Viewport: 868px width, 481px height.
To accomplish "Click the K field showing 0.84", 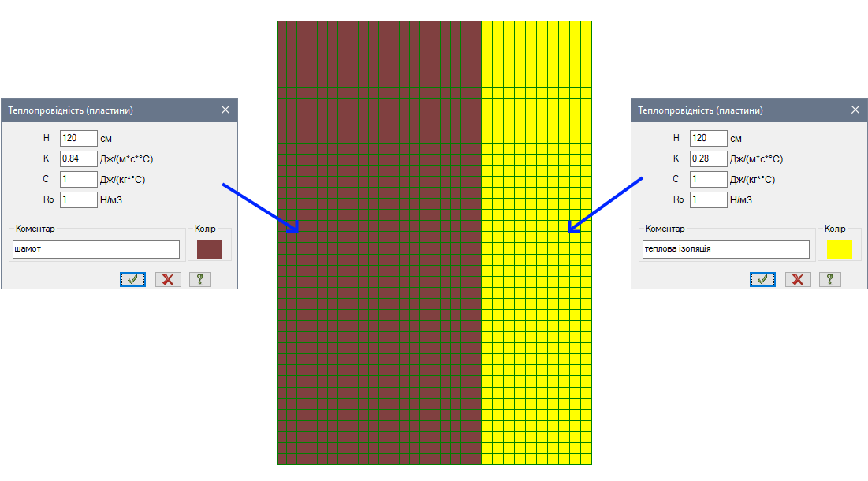I will pyautogui.click(x=78, y=159).
